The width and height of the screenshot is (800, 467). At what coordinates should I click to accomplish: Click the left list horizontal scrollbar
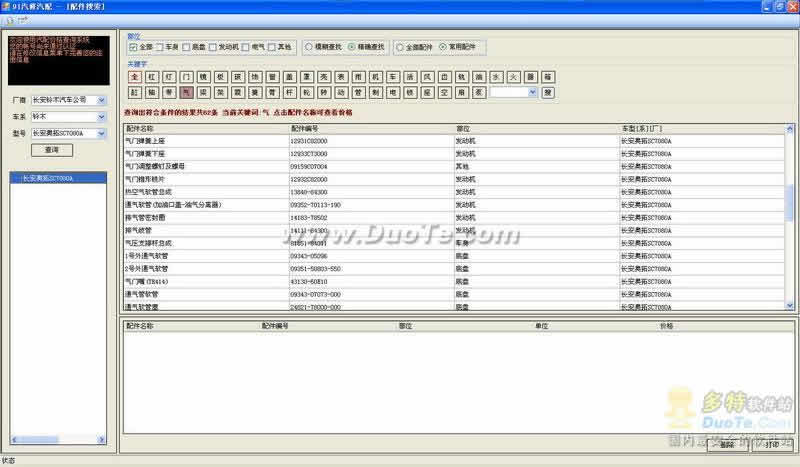58,439
